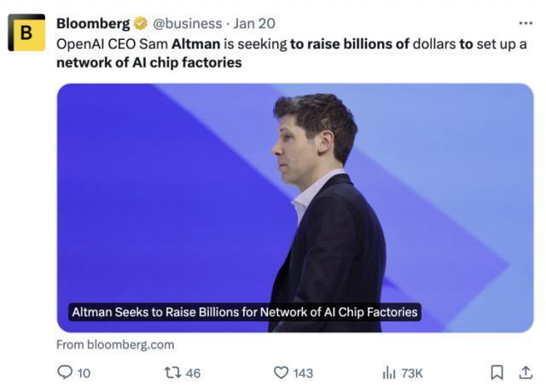Click the 73K view count
546x392 pixels.
point(412,373)
